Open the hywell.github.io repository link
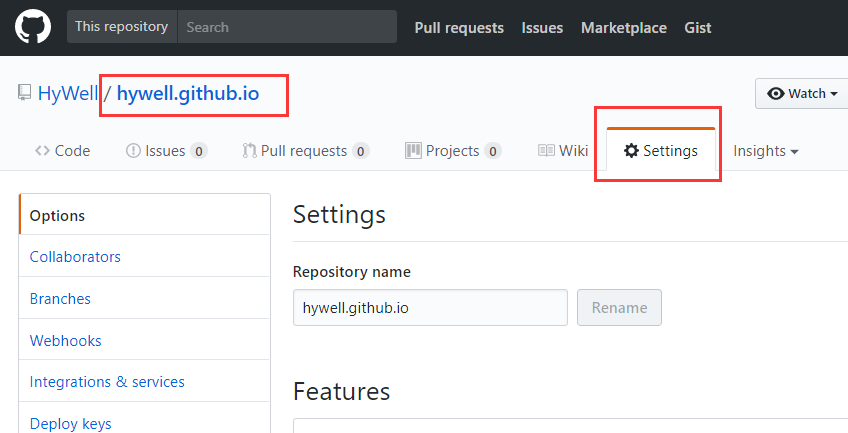Viewport: 848px width, 433px height. pyautogui.click(x=188, y=93)
